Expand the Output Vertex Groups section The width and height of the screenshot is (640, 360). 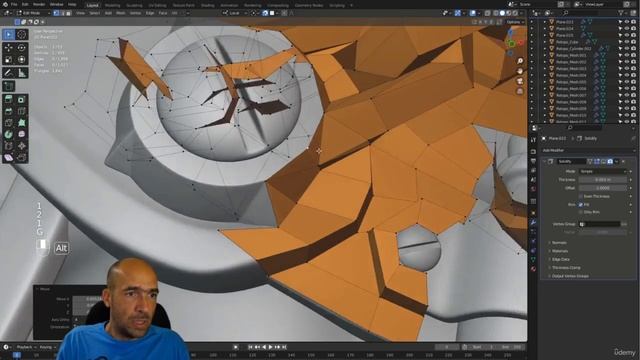click(570, 276)
